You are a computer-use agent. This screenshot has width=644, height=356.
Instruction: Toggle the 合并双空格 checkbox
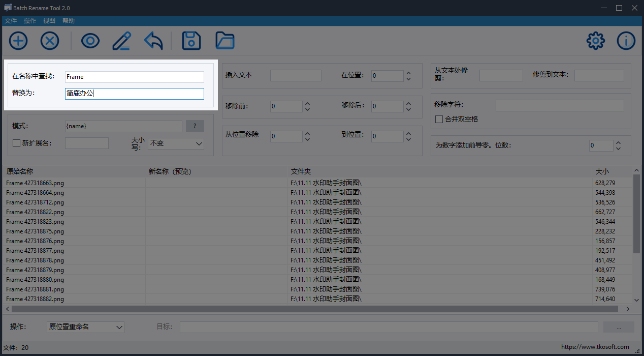[439, 119]
